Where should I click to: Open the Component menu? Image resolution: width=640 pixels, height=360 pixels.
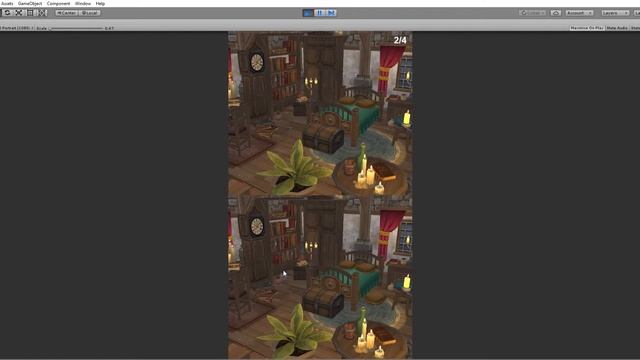(58, 3)
